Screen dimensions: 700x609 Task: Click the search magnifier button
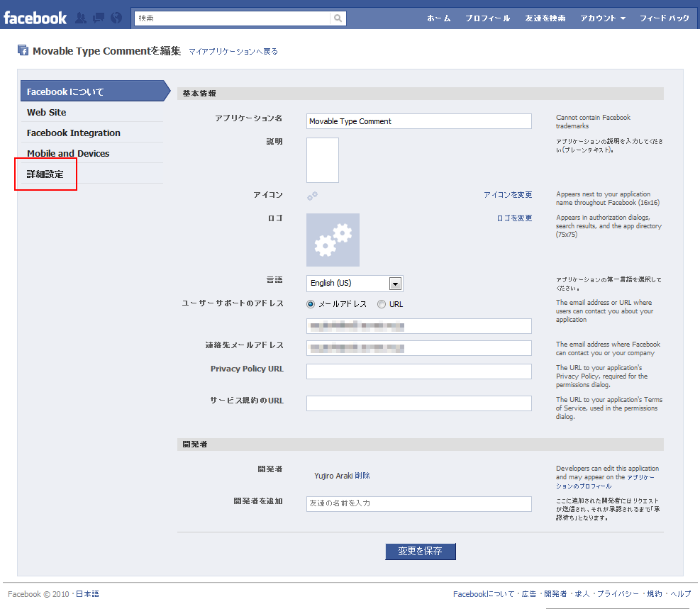click(x=338, y=18)
